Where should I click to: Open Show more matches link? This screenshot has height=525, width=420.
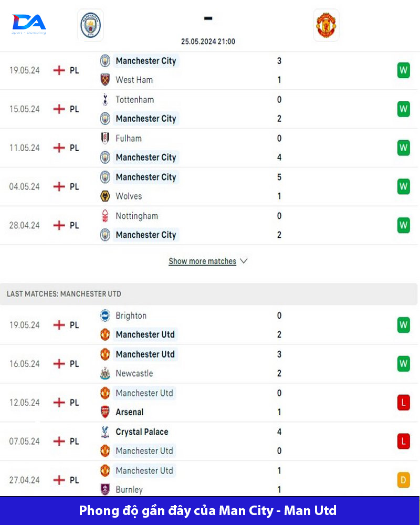pyautogui.click(x=202, y=261)
